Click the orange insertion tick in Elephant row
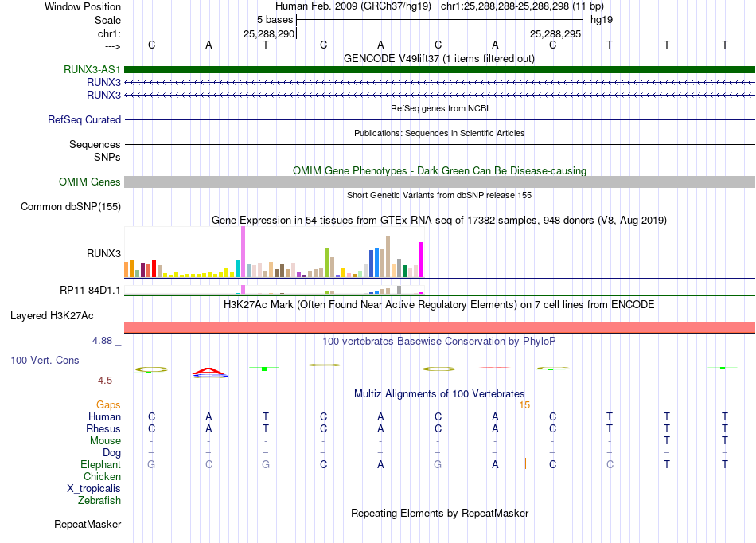Image resolution: width=756 pixels, height=543 pixels. [x=525, y=463]
